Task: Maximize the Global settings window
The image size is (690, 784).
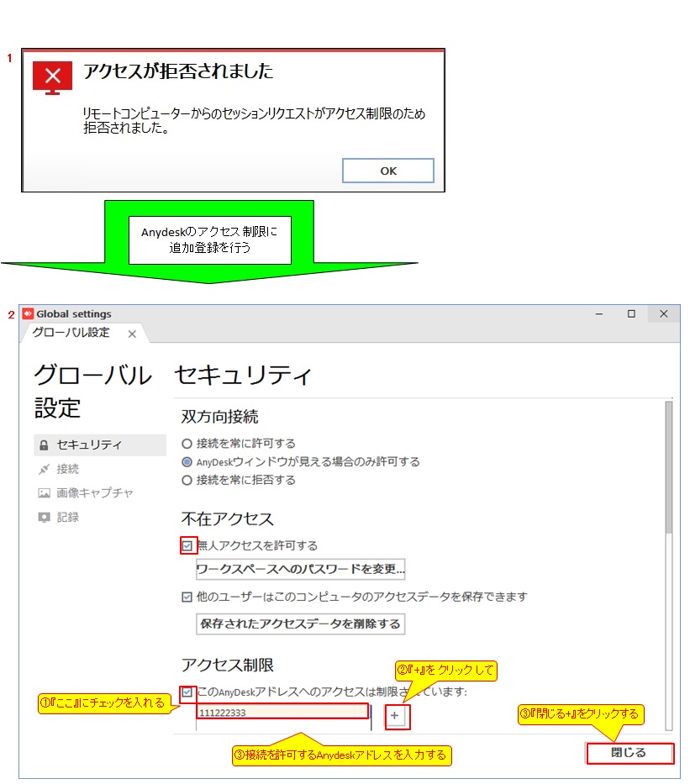Action: 631,314
